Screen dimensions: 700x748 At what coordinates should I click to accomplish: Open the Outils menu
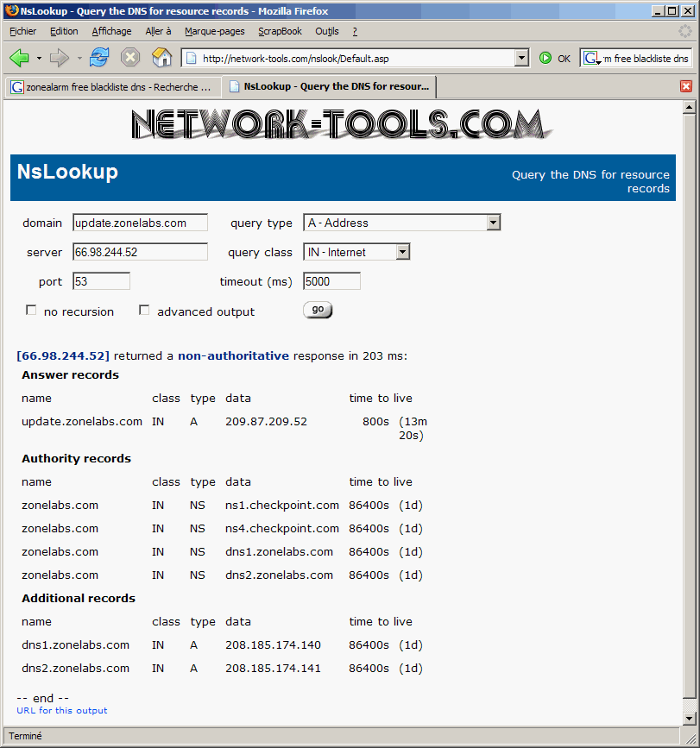click(x=327, y=31)
